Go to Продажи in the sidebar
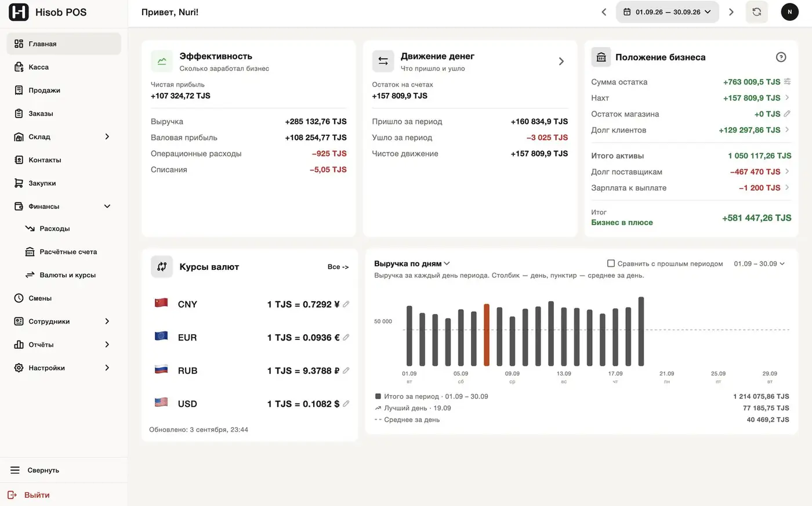 pyautogui.click(x=64, y=90)
